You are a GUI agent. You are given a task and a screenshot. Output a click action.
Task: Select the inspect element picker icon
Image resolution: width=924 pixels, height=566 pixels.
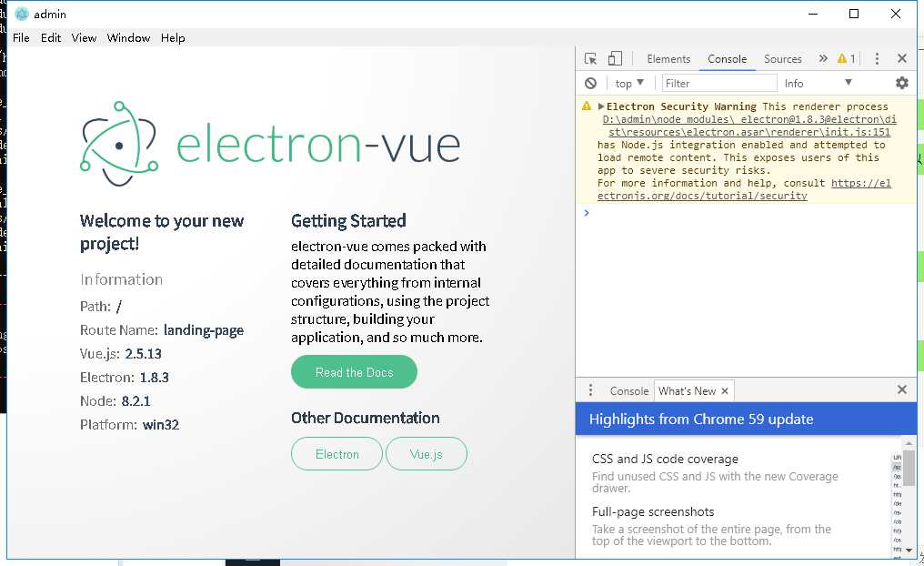[590, 58]
